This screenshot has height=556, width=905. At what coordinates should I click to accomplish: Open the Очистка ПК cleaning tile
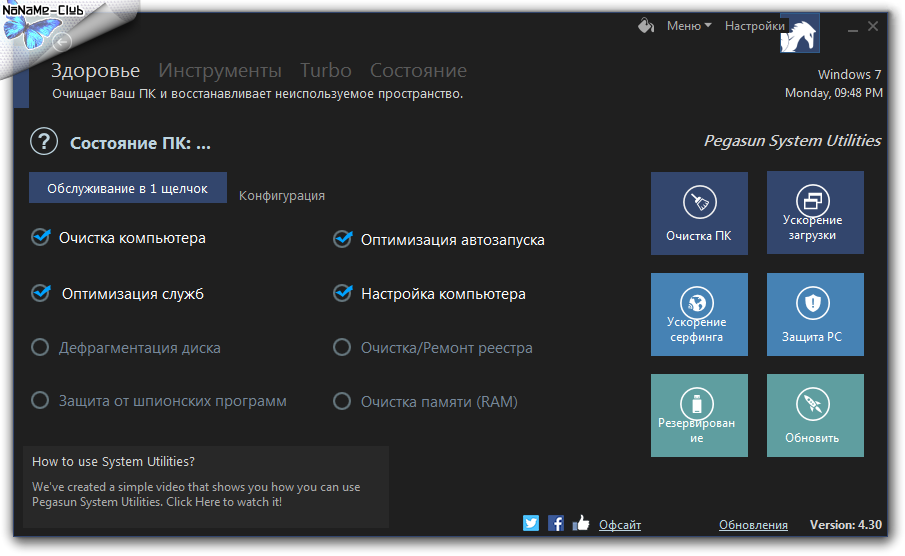pos(699,213)
